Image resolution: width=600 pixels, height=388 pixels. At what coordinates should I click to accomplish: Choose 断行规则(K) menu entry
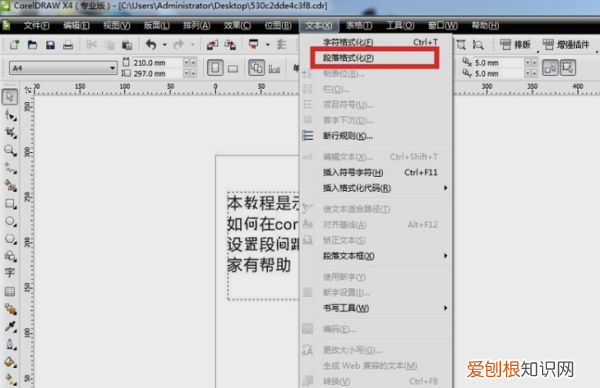[x=376, y=136]
